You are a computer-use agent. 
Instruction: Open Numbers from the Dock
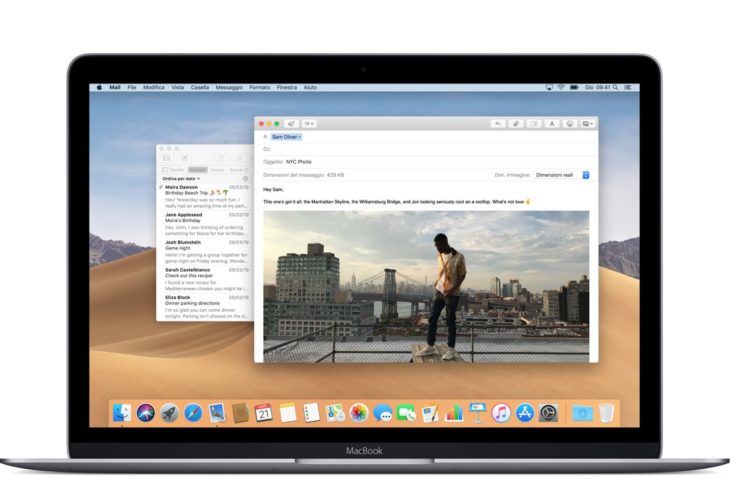pyautogui.click(x=454, y=413)
